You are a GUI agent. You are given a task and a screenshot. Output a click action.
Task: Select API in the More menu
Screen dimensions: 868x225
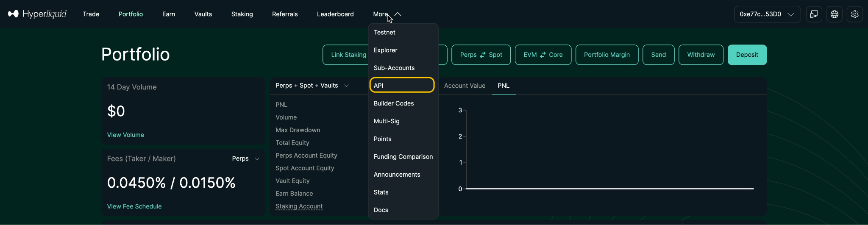click(x=402, y=85)
